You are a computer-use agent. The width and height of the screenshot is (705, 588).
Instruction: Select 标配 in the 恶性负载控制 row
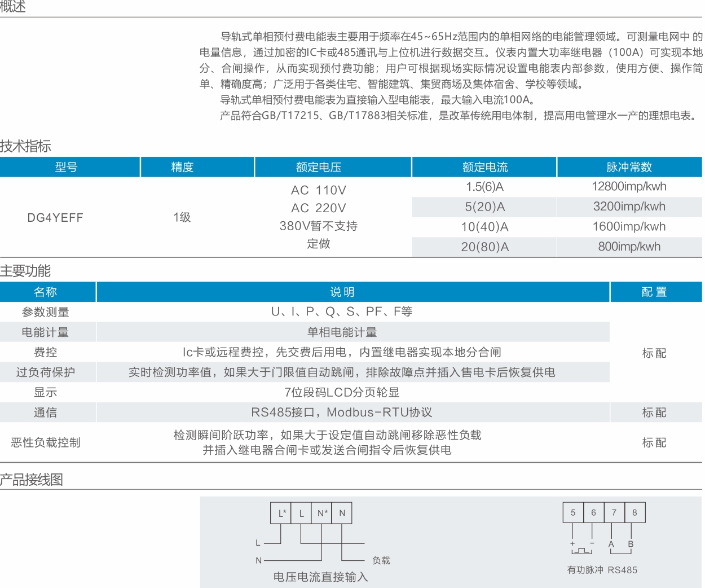(654, 442)
